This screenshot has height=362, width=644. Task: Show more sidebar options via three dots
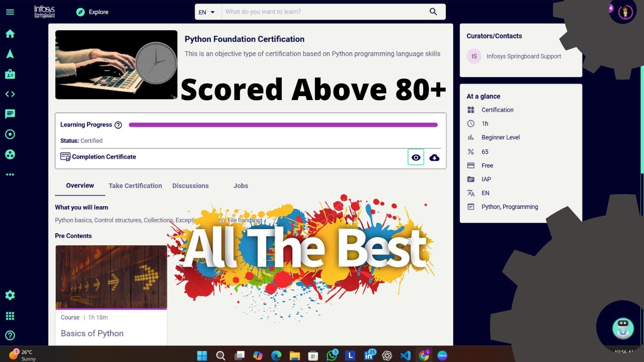tap(10, 174)
